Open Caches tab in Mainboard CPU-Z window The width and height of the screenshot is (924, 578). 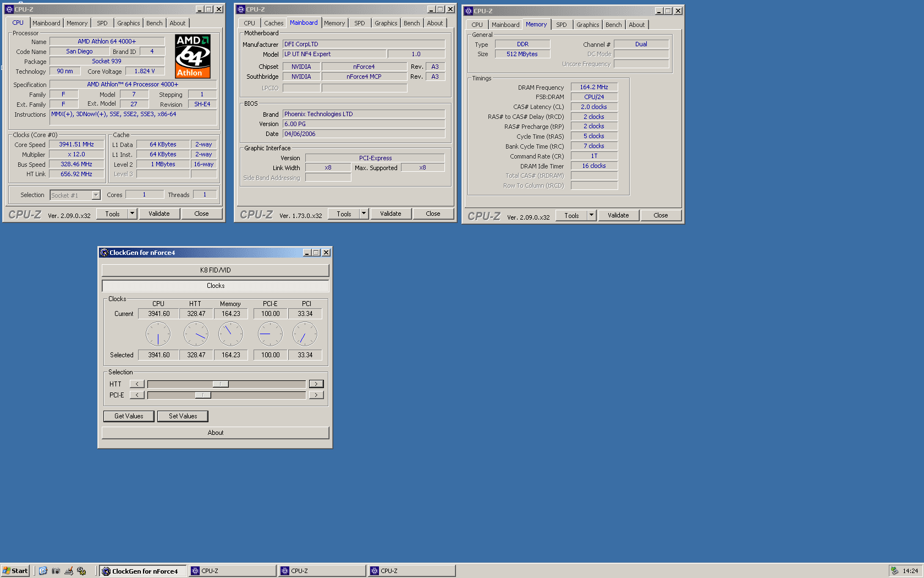[x=274, y=23]
